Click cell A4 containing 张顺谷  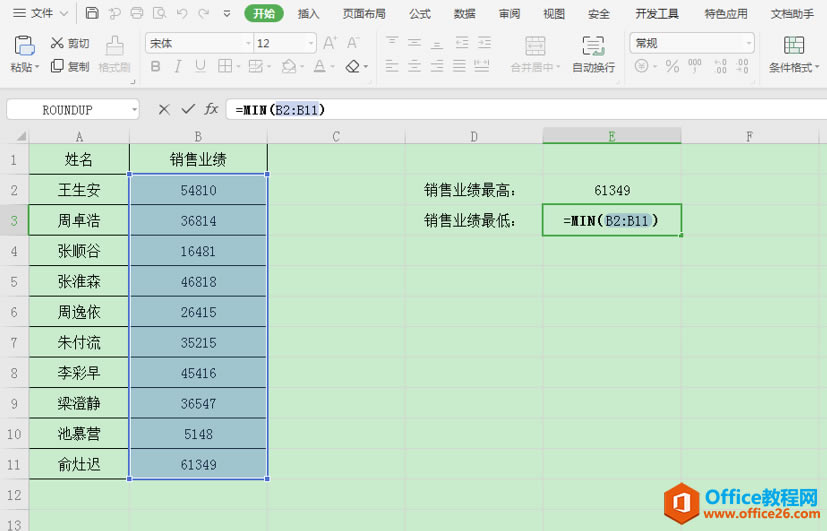tap(79, 251)
